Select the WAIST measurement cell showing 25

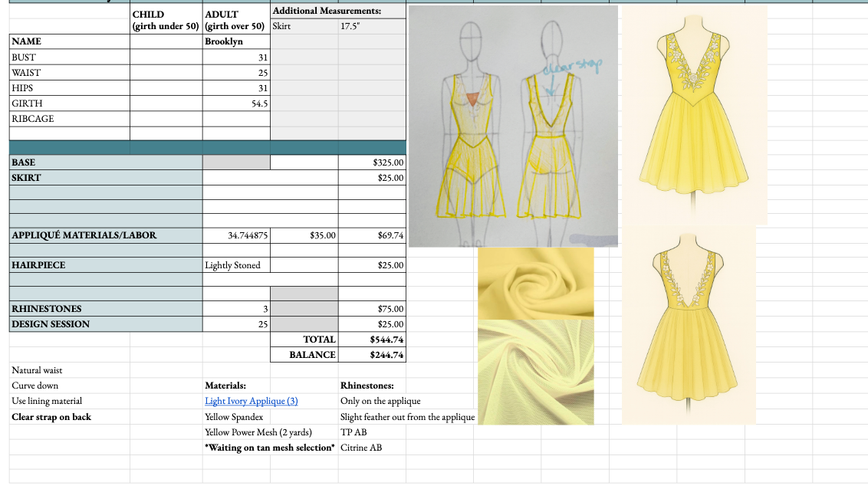236,73
